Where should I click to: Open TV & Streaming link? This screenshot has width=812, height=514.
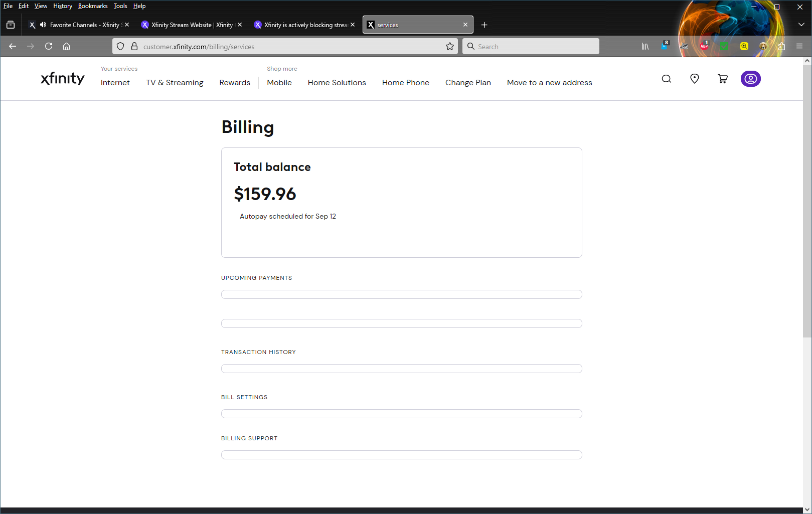175,83
